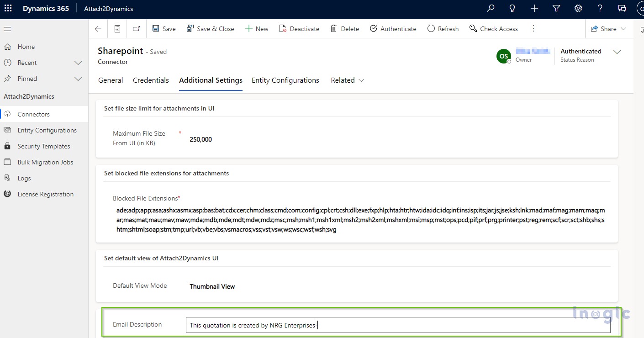Toggle the hamburger navigation menu
Image resolution: width=644 pixels, height=338 pixels.
7,29
